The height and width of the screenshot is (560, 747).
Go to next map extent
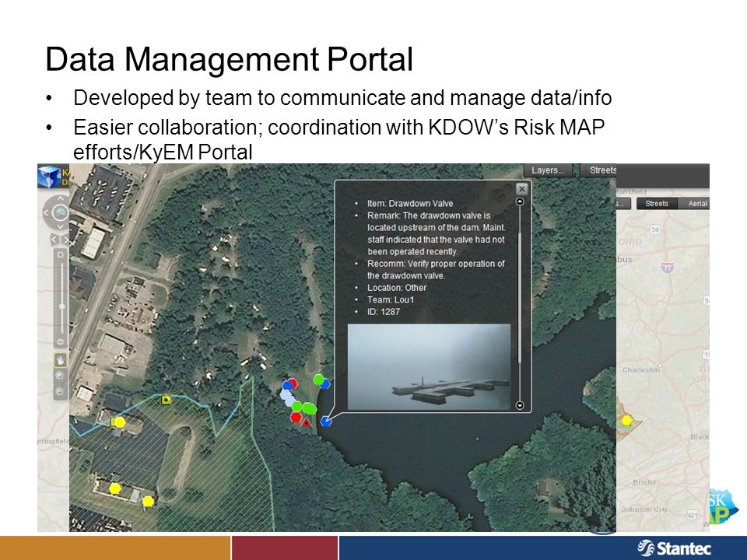65,240
